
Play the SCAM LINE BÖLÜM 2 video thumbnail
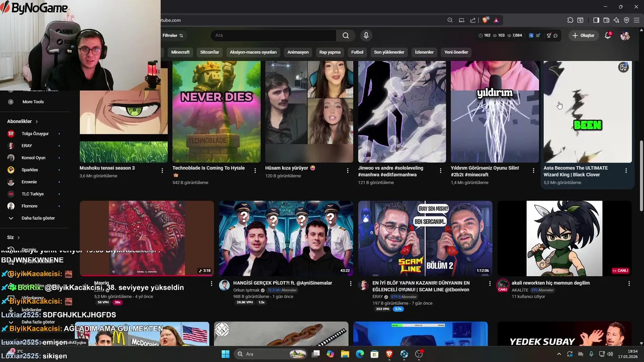point(425,238)
